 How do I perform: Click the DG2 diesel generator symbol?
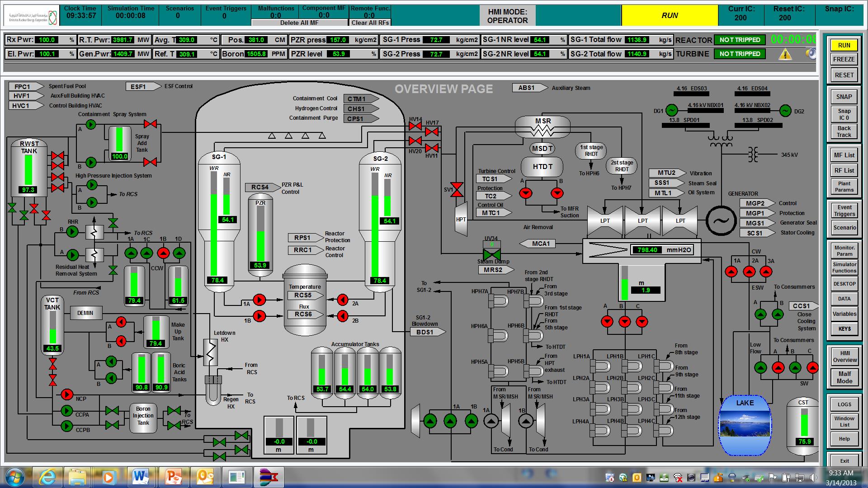point(786,110)
